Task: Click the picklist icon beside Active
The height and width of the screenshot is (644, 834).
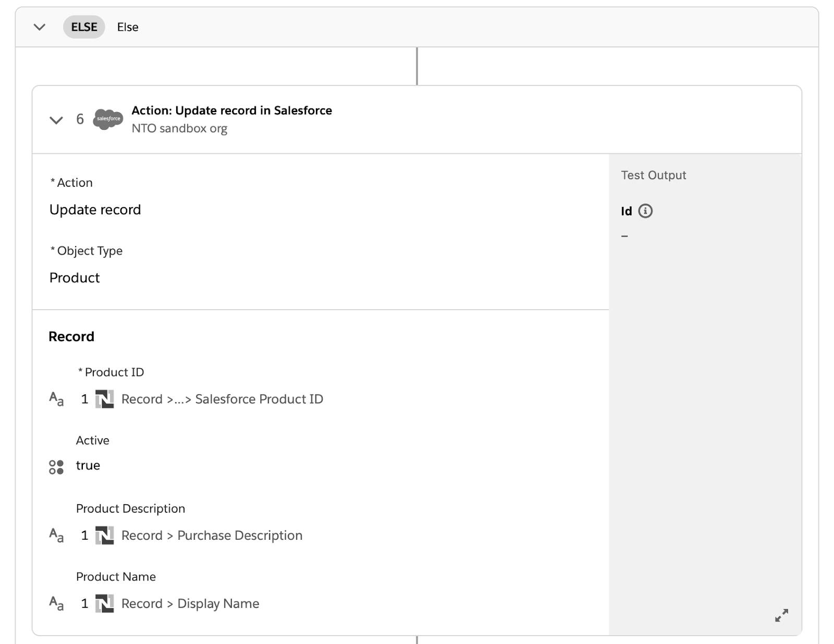Action: pos(56,467)
